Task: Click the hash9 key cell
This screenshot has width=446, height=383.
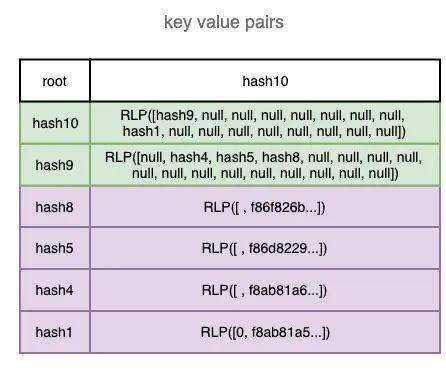Action: tap(55, 165)
